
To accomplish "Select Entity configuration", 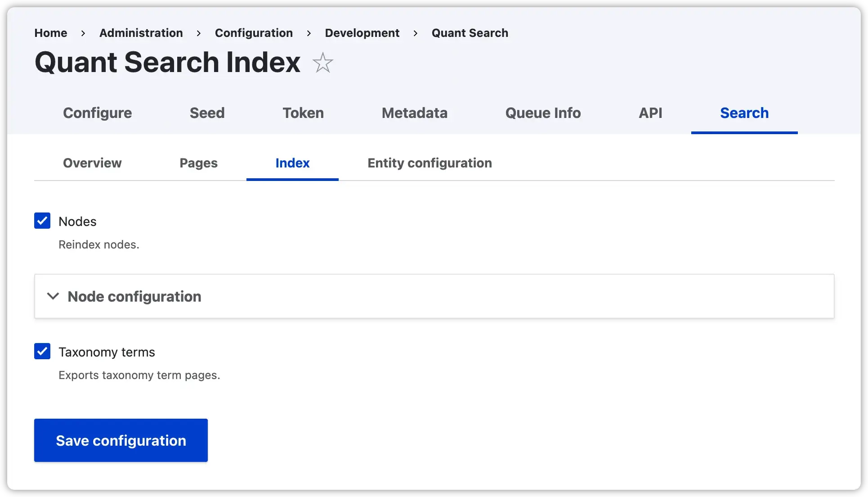I will click(430, 163).
